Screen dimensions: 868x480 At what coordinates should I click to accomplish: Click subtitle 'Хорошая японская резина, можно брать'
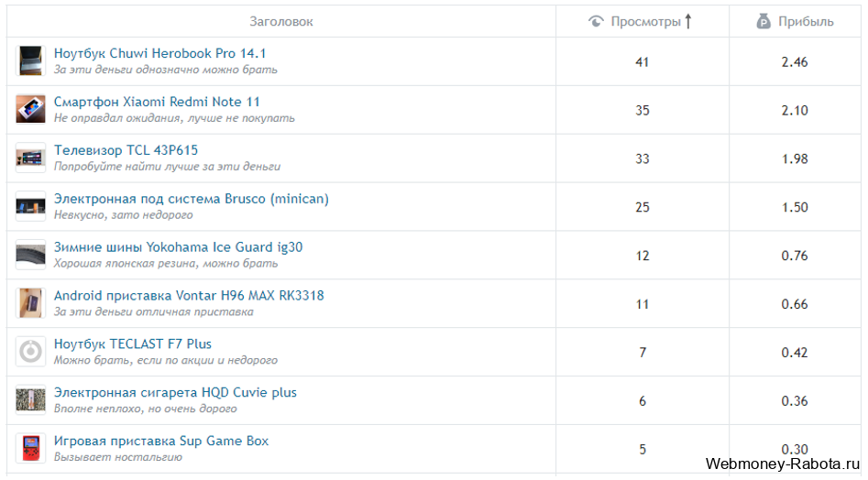pyautogui.click(x=166, y=263)
